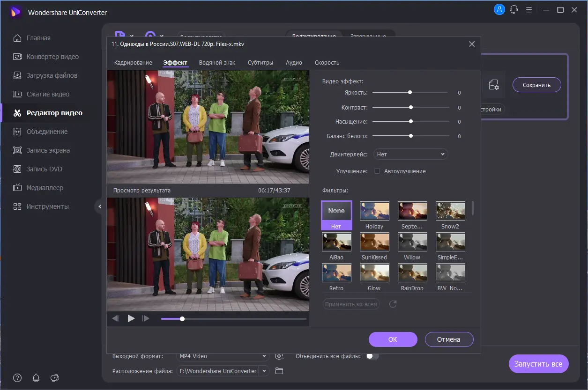Switch to the Водяной знак tab

(x=217, y=63)
